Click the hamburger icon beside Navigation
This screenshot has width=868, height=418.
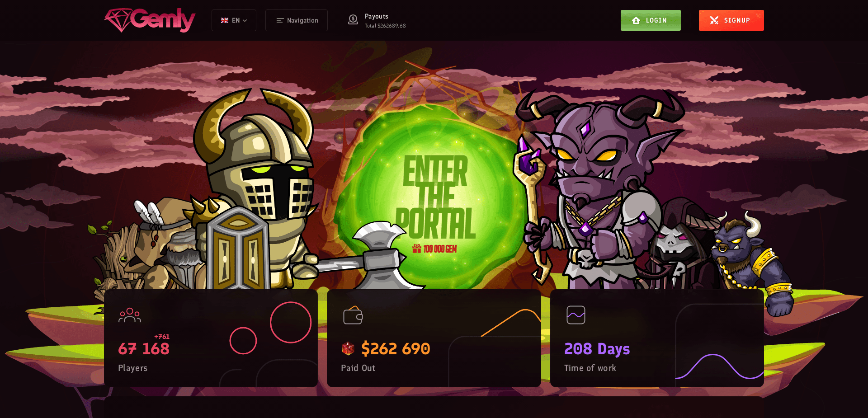[280, 20]
